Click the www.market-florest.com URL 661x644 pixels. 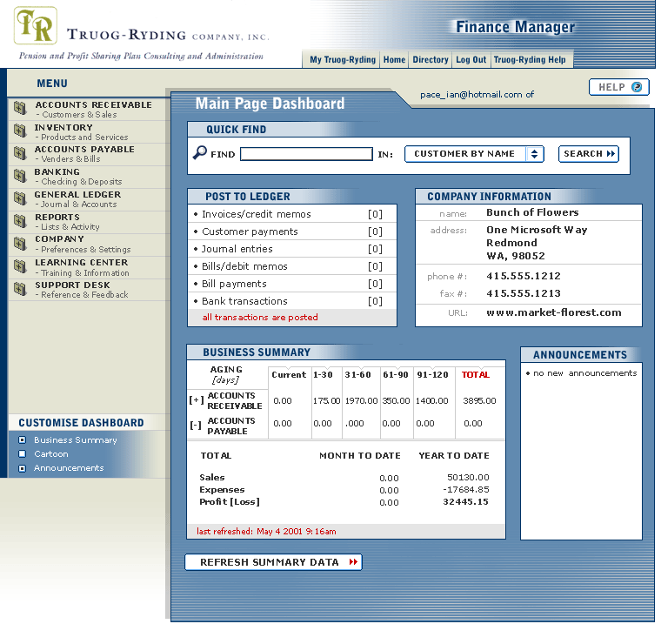[x=553, y=312]
